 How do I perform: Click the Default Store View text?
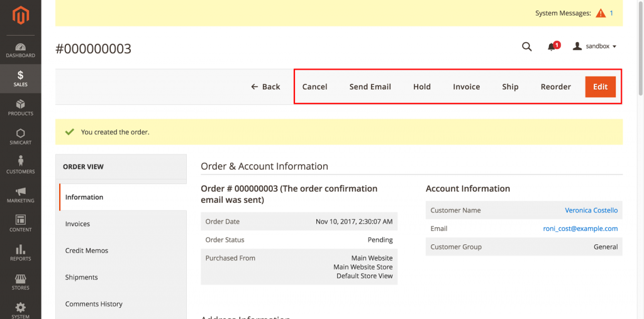365,276
